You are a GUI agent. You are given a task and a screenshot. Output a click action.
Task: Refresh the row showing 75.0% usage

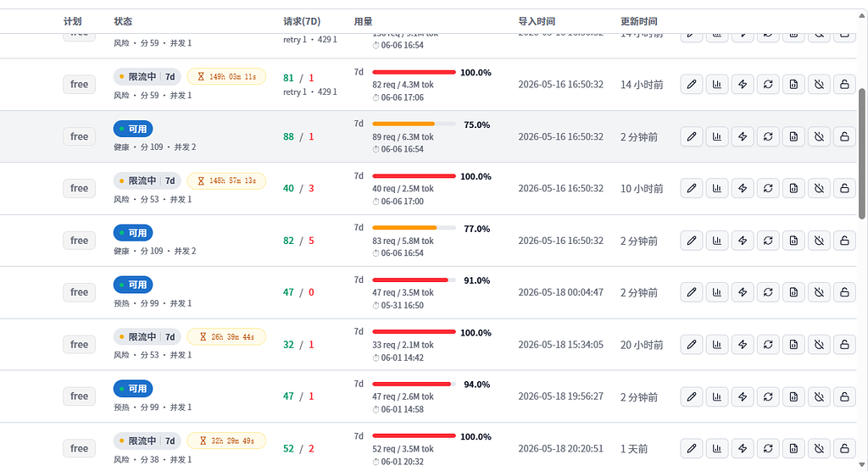point(768,136)
